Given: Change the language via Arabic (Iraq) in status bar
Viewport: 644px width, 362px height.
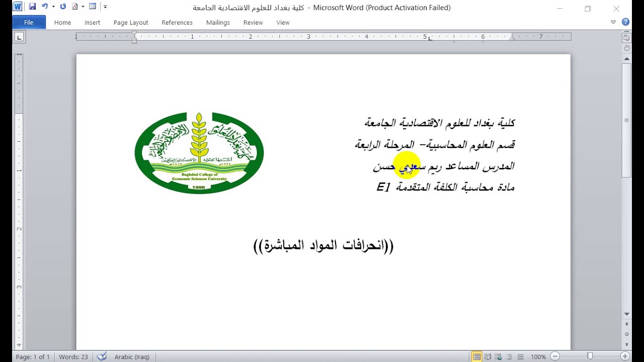Looking at the screenshot, I should pyautogui.click(x=132, y=357).
